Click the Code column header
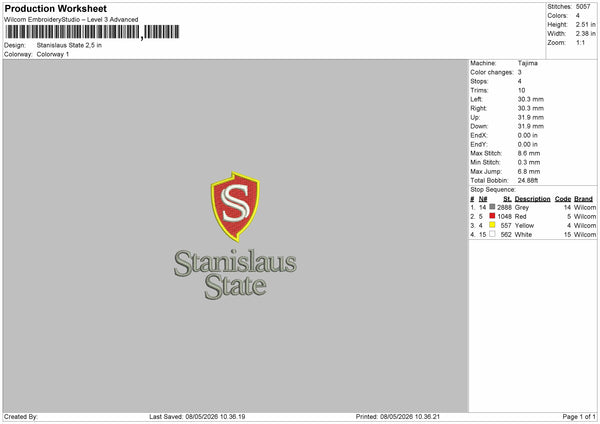Viewport: 600px width, 424px height. tap(563, 199)
